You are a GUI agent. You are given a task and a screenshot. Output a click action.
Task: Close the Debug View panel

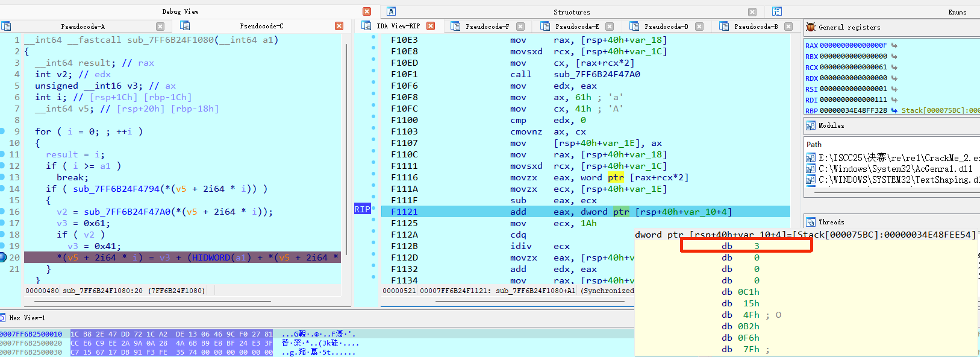point(367,11)
